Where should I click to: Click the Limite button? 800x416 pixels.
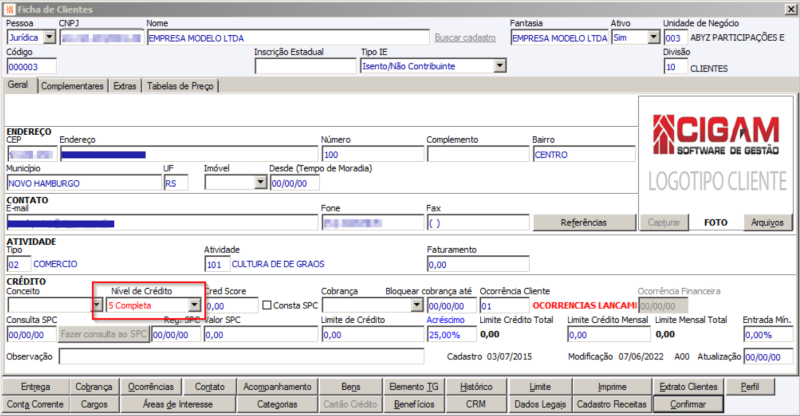click(540, 387)
